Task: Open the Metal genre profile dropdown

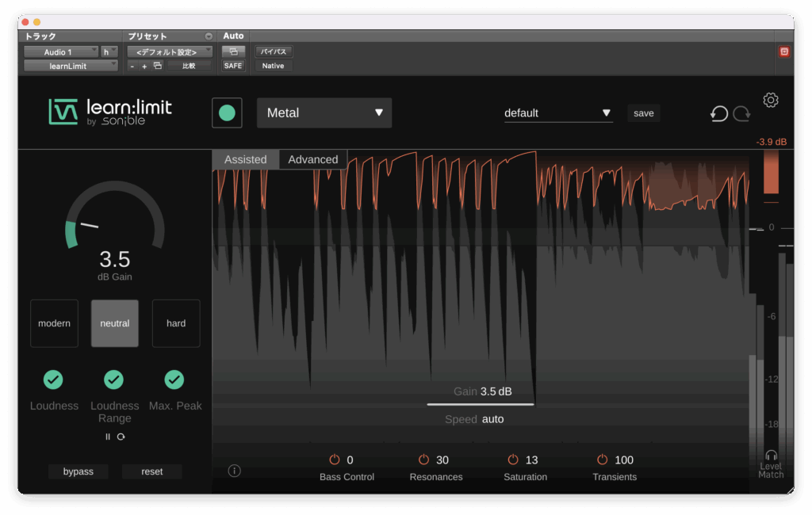Action: click(x=324, y=113)
